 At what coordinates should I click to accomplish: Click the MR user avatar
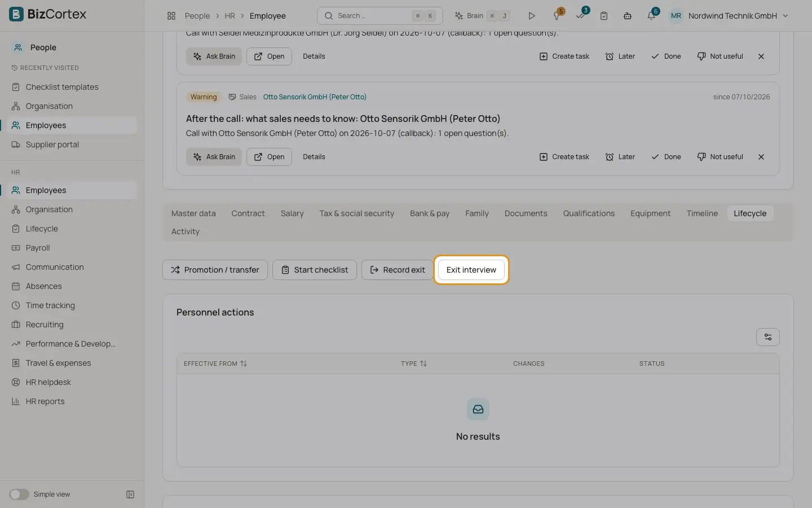(676, 16)
